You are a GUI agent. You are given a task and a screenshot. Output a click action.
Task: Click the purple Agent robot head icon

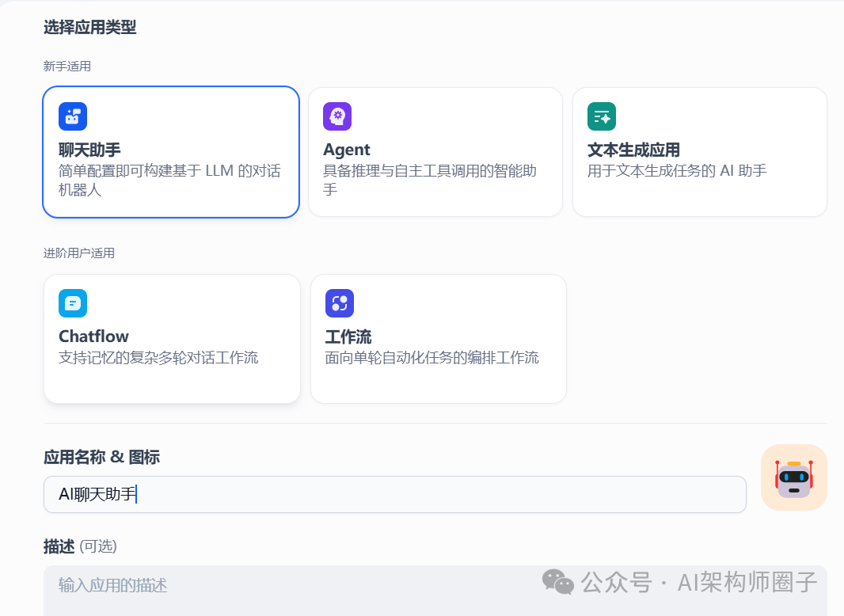click(x=337, y=116)
